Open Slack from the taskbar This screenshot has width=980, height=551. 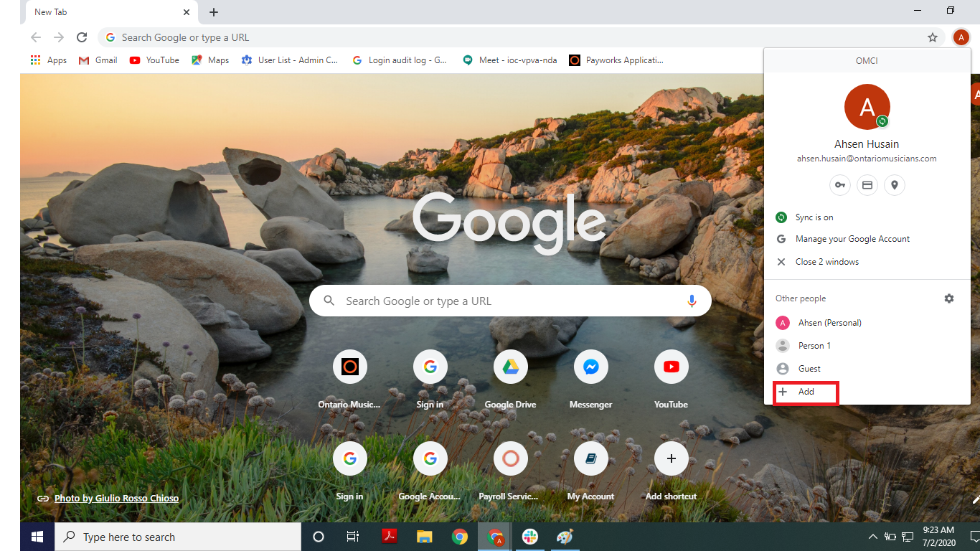click(x=530, y=537)
